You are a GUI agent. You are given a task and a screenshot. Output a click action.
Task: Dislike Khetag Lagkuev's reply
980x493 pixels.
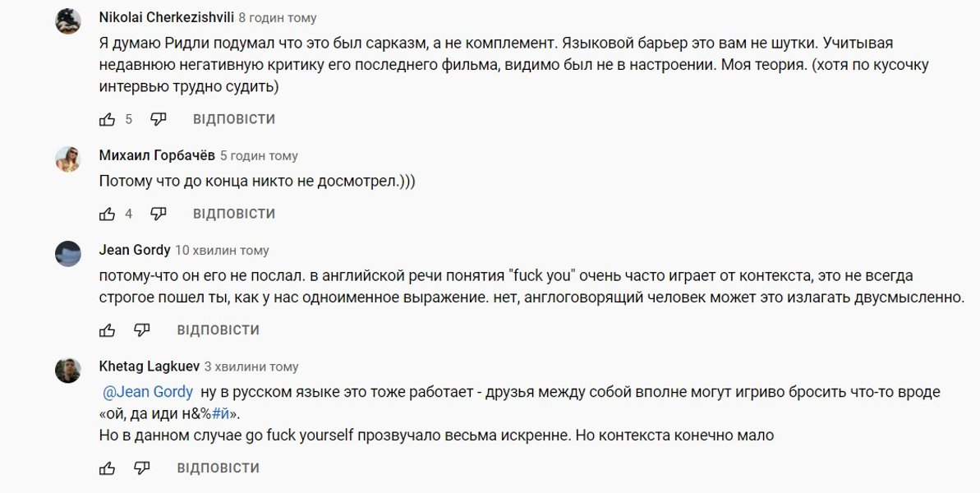tap(142, 468)
